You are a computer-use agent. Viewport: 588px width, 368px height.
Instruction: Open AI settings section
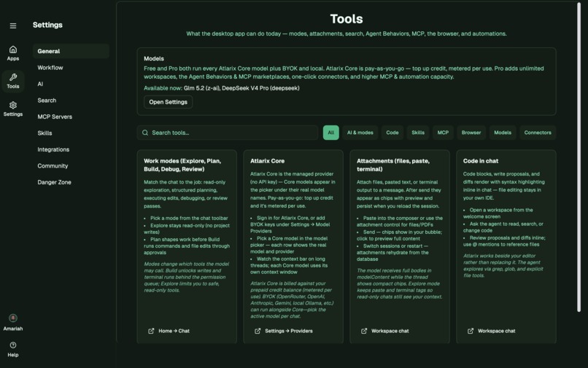(x=71, y=84)
